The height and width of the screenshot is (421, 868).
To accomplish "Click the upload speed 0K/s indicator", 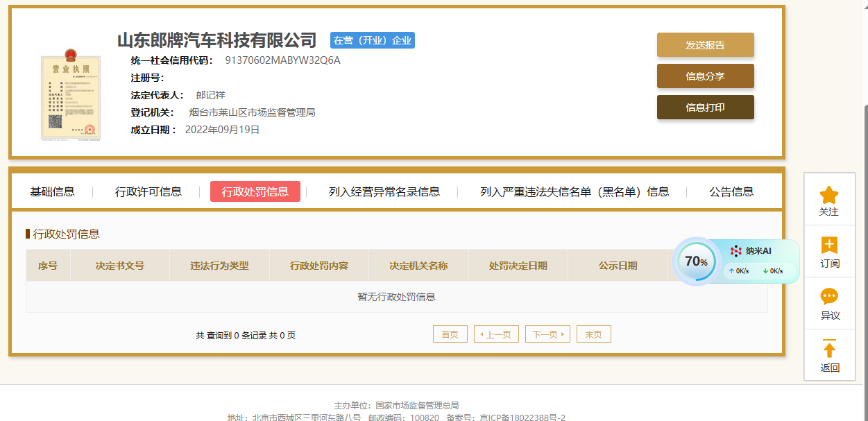I will (x=738, y=271).
